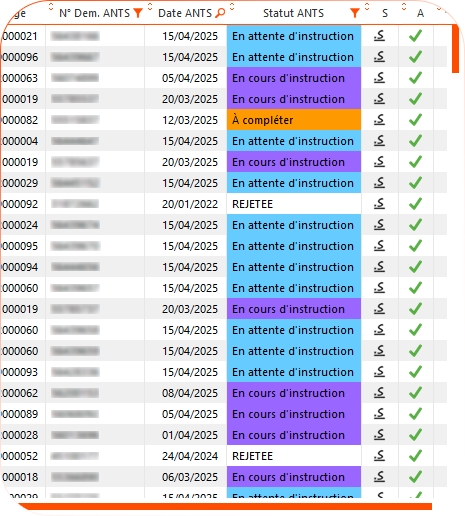Viewport: 465px width, 516px height.
Task: Click the signature icon in row 000029
Action: (379, 183)
